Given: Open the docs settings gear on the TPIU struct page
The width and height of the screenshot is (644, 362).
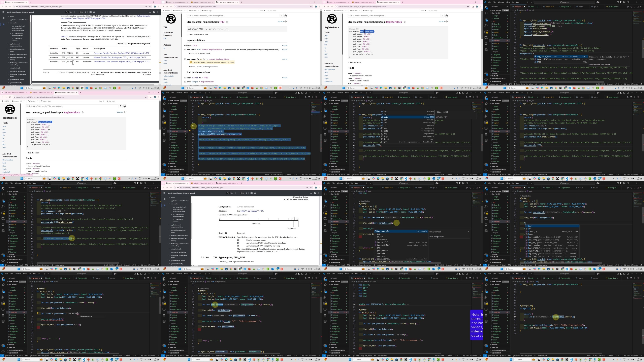Looking at the screenshot, I should click(x=286, y=16).
